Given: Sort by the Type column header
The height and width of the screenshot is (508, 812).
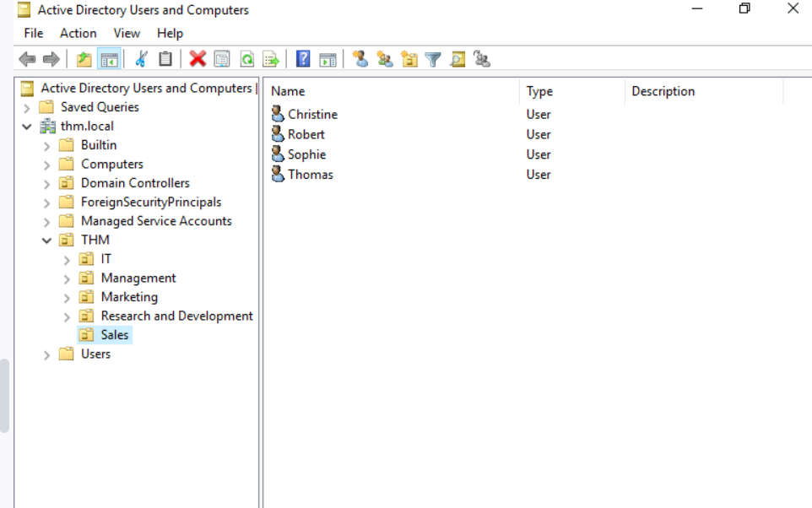Looking at the screenshot, I should 571,91.
